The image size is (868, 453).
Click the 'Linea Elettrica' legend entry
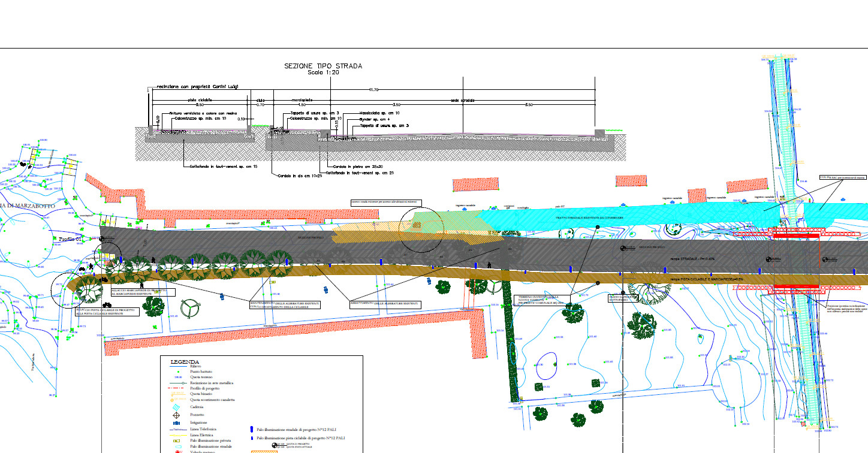(202, 436)
